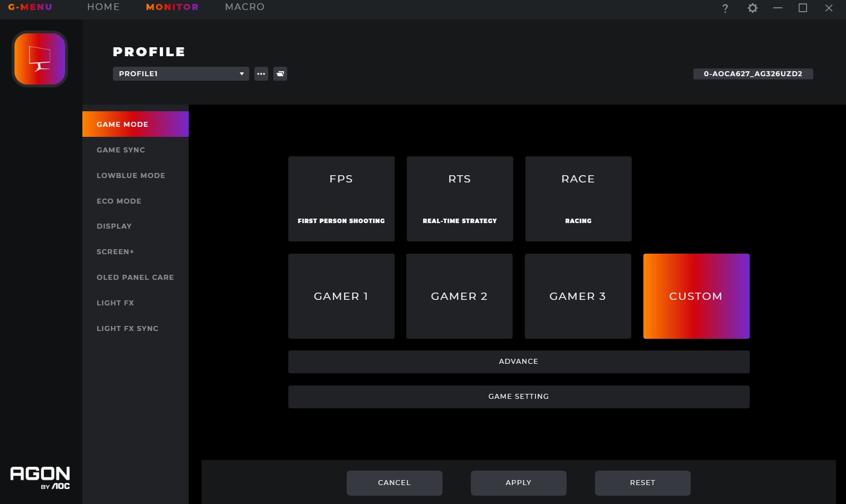Switch to the MONITOR tab
Viewport: 846px width, 504px height.
(172, 7)
